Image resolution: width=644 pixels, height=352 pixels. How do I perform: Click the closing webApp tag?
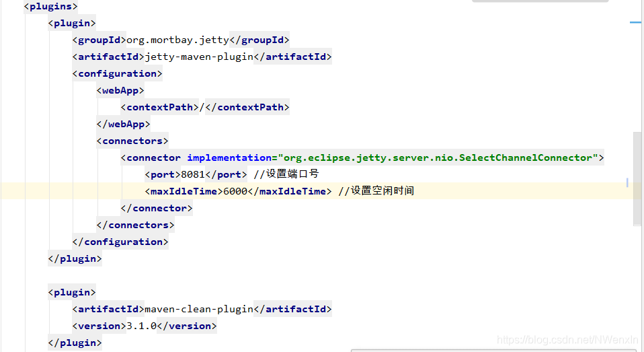pyautogui.click(x=123, y=125)
